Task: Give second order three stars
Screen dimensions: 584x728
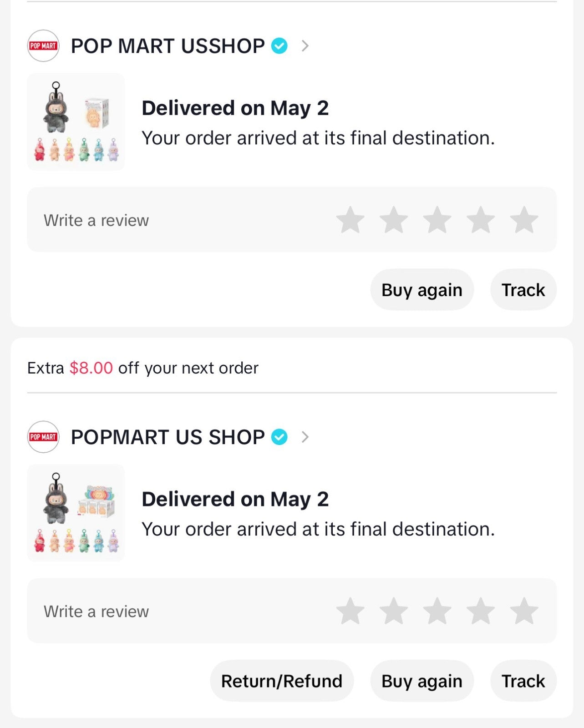Action: (437, 611)
